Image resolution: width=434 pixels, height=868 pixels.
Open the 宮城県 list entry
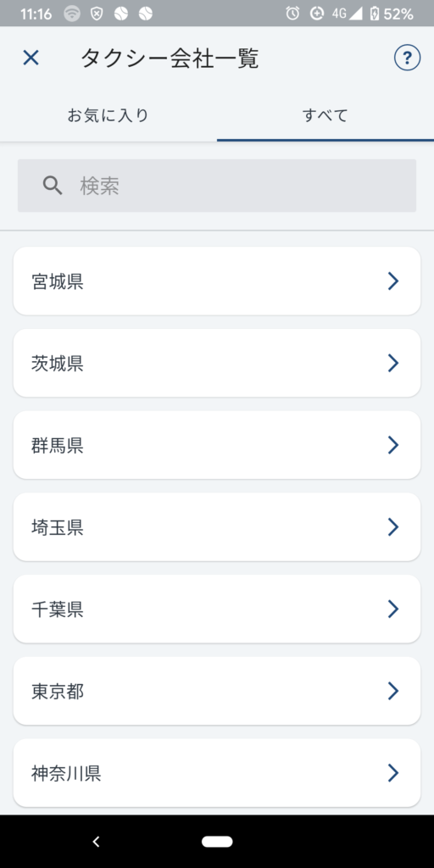click(x=217, y=281)
